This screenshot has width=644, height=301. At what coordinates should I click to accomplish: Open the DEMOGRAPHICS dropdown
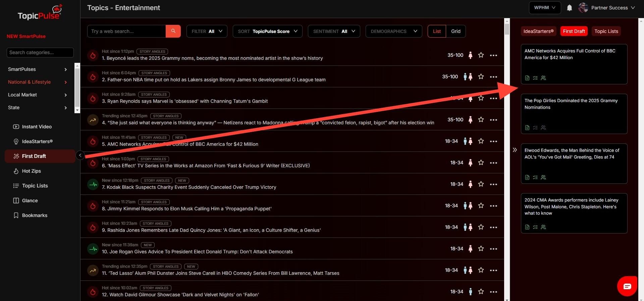coord(393,31)
